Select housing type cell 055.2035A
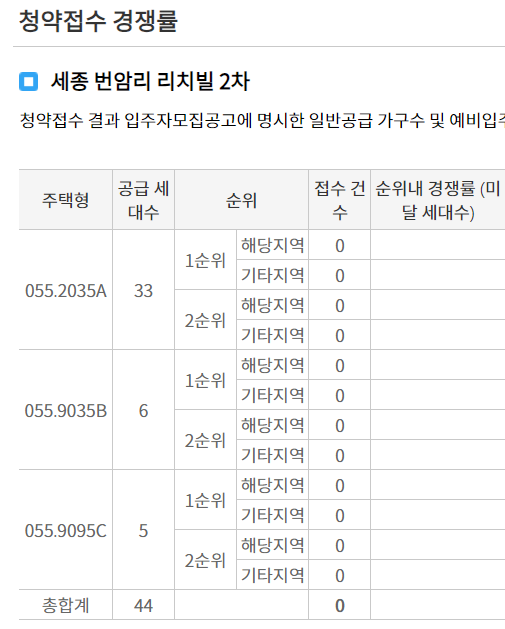 point(66,290)
